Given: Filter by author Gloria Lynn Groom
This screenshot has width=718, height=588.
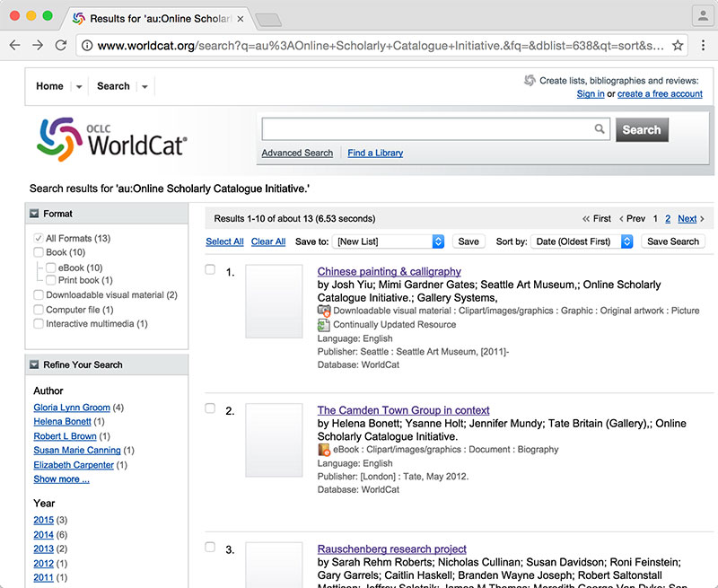Looking at the screenshot, I should [x=72, y=408].
